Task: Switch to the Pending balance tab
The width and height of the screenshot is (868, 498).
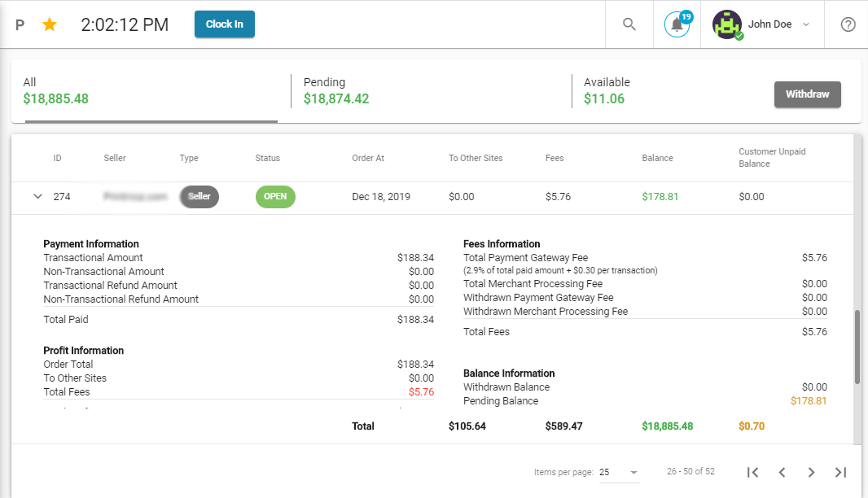Action: tap(431, 91)
